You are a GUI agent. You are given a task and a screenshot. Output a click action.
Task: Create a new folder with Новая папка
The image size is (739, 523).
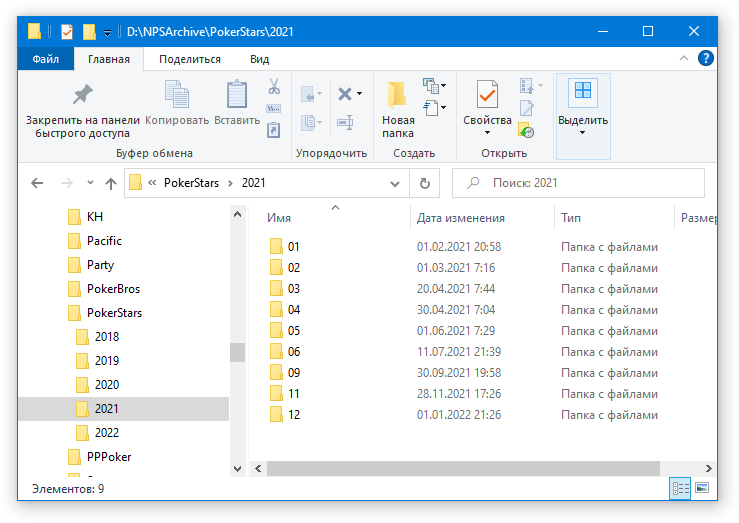pos(398,109)
